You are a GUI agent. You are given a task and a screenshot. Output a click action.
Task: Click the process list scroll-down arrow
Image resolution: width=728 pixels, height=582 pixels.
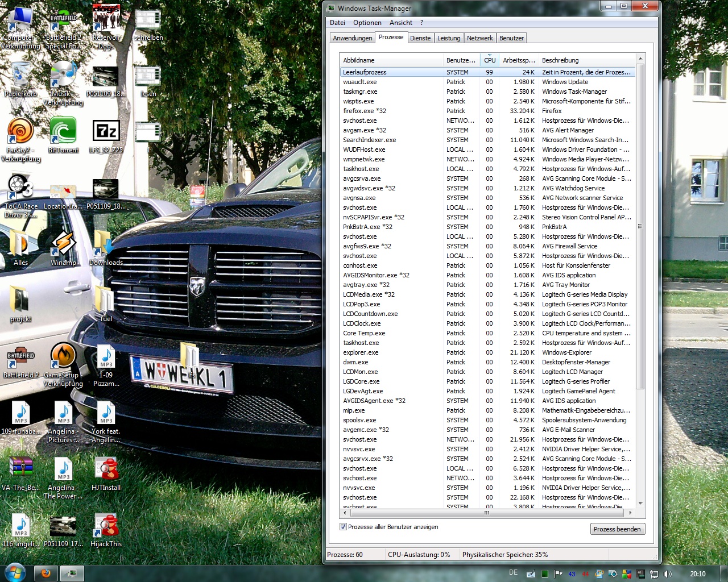640,504
